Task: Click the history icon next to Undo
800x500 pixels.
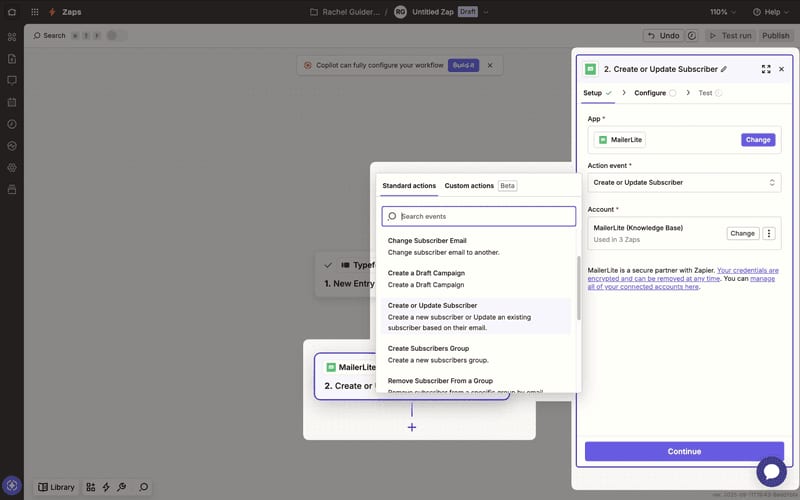Action: pos(692,36)
